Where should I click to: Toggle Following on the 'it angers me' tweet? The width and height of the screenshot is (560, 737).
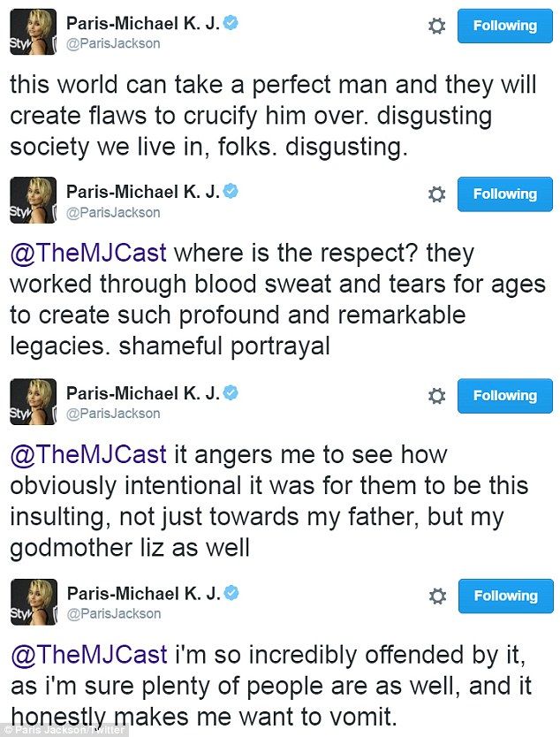pos(504,396)
